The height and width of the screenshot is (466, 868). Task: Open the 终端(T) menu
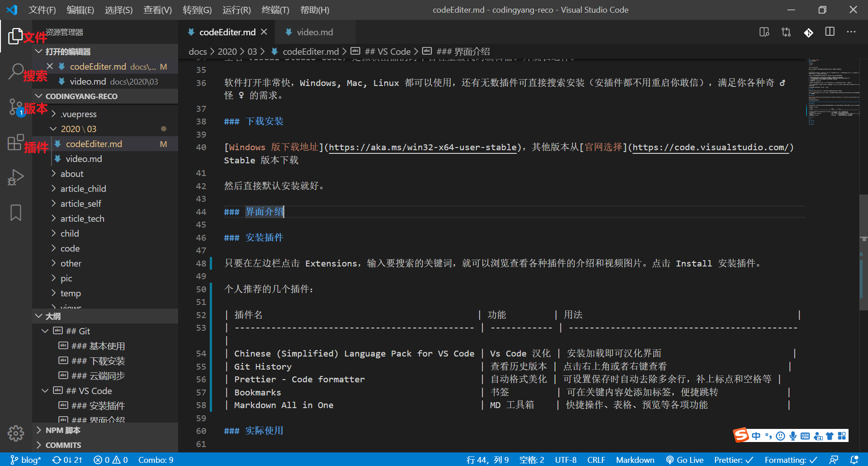point(275,10)
